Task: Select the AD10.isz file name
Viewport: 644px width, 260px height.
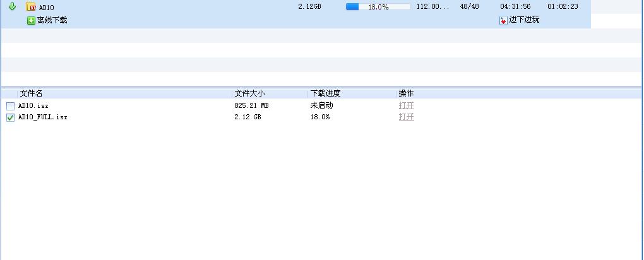Action: click(x=33, y=105)
